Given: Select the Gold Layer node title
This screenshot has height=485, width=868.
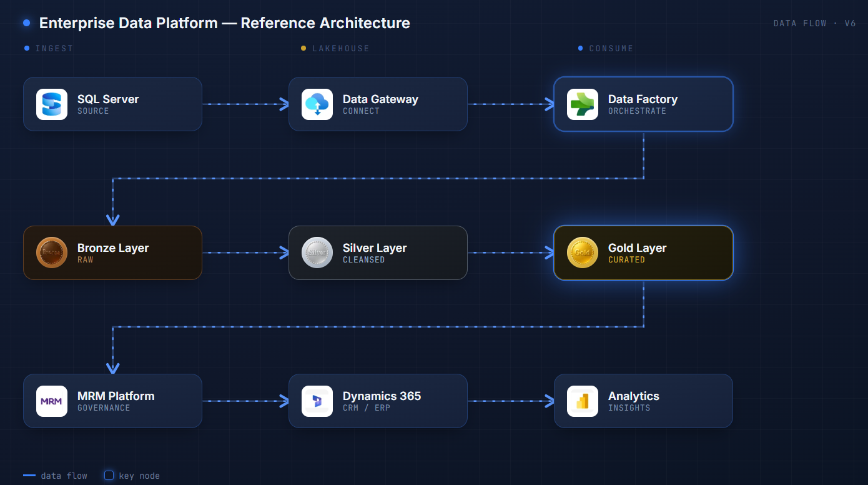Looking at the screenshot, I should point(637,248).
